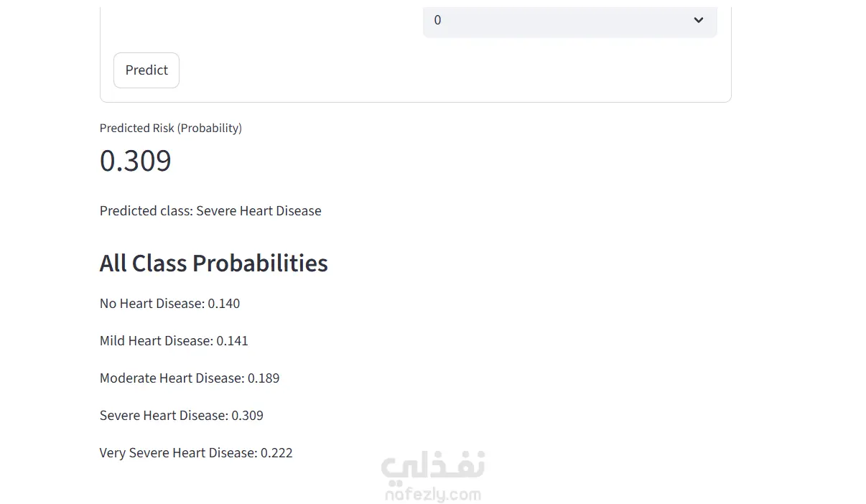The width and height of the screenshot is (866, 504).
Task: Click the 'Moderate Heart Disease' label
Action: [172, 378]
